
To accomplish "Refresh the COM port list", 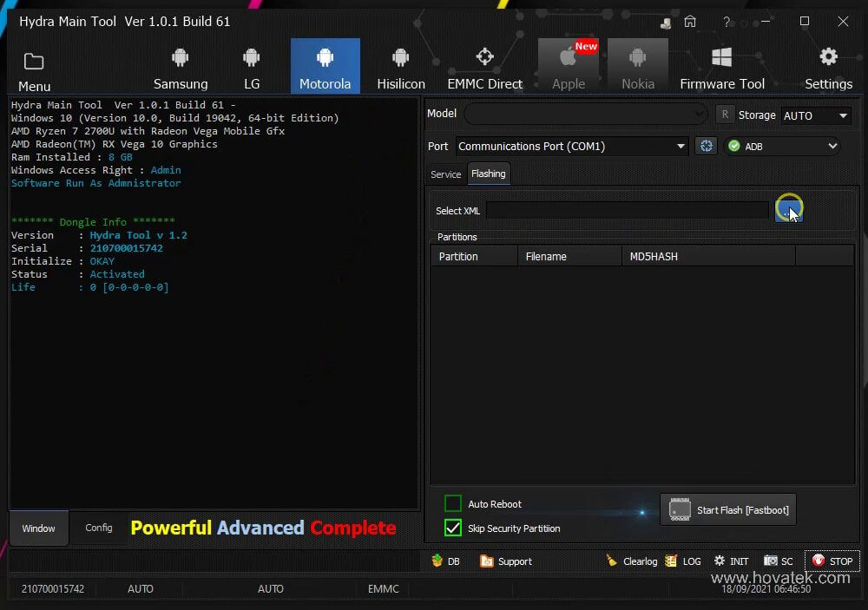I will click(x=706, y=146).
